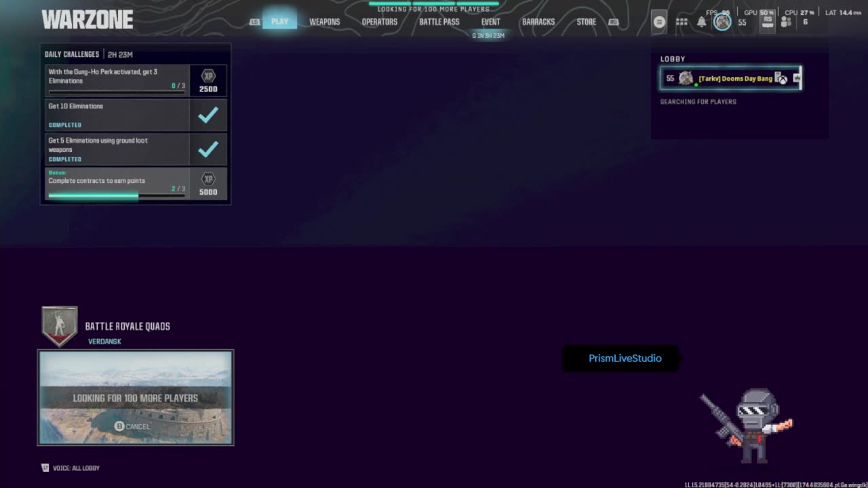Click the LAT 14.4 ms readout
Screen dimensions: 868x488
coord(843,12)
